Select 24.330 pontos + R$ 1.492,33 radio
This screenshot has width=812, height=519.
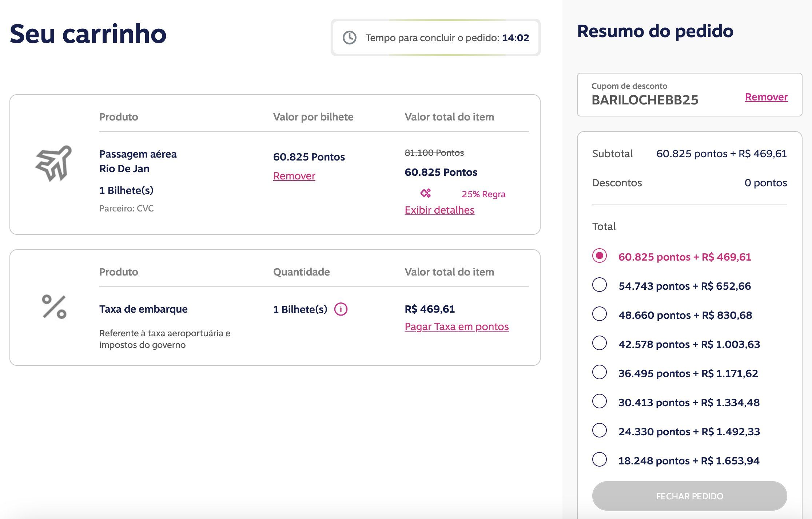[x=600, y=430]
